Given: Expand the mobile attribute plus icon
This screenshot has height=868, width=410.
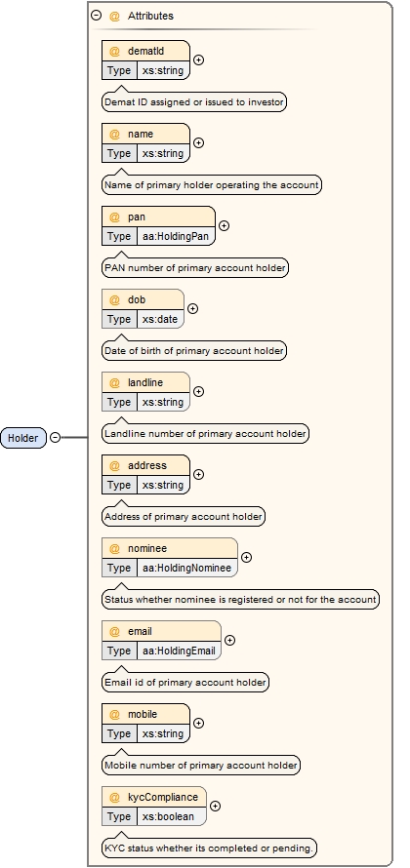Looking at the screenshot, I should (x=198, y=723).
